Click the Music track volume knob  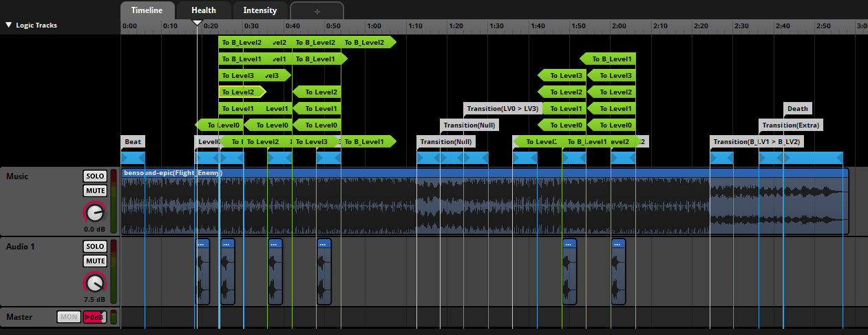(95, 212)
